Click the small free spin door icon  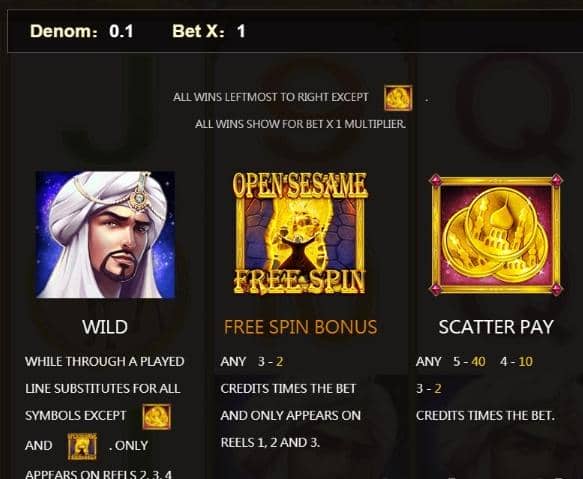pos(82,446)
